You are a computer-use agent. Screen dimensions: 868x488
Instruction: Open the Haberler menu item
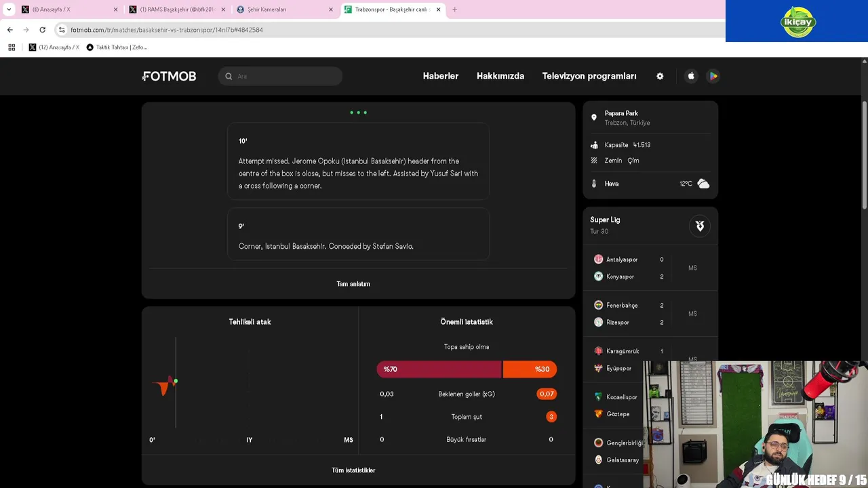coord(441,76)
